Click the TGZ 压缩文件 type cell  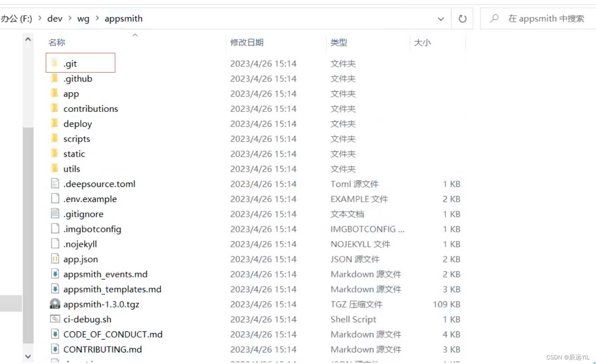(356, 304)
